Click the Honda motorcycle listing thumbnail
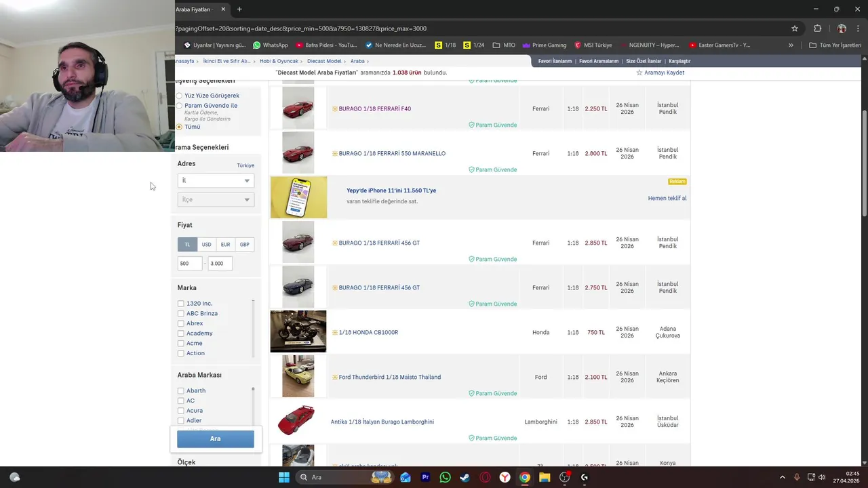Screen dimensions: 868x488 298,331
